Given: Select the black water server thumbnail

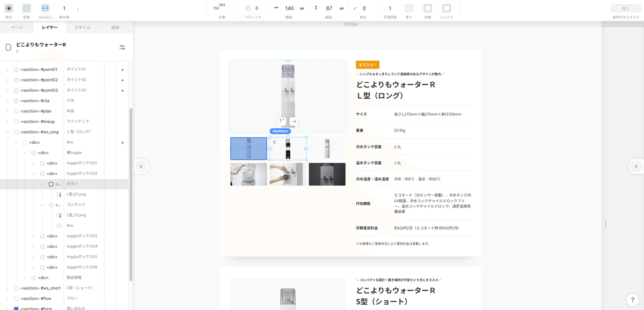Looking at the screenshot, I should [288, 149].
